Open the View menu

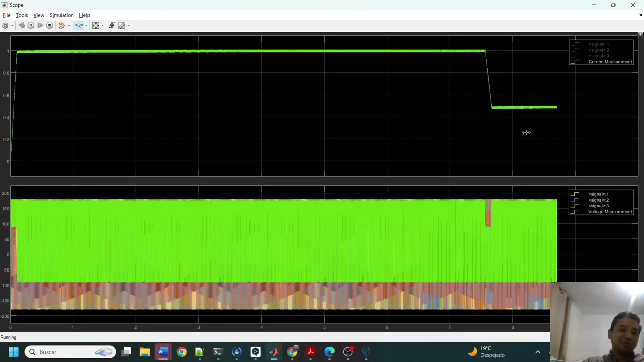tap(39, 15)
